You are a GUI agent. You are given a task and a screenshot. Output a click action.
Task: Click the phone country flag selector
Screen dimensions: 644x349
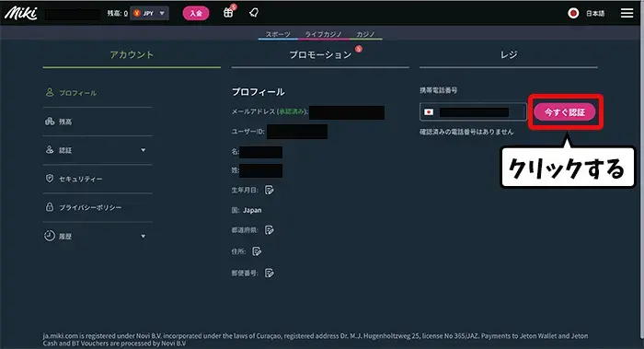pos(429,111)
